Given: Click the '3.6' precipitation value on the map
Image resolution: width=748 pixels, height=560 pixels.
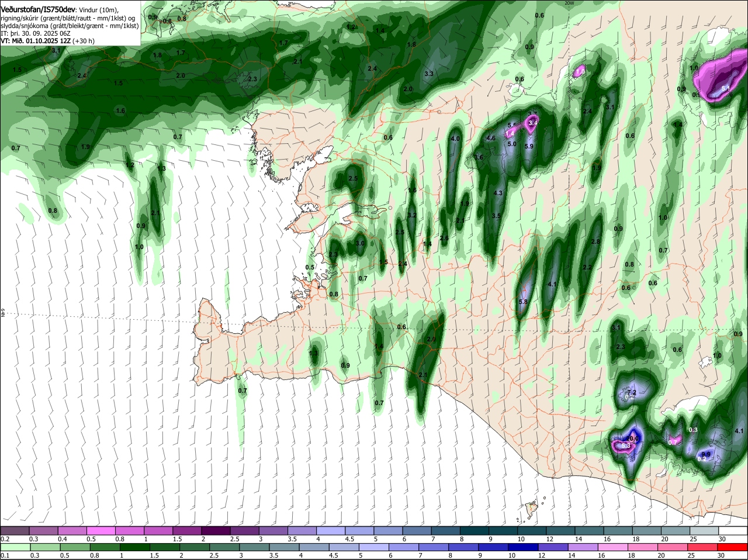Looking at the screenshot, I should pos(479,157).
